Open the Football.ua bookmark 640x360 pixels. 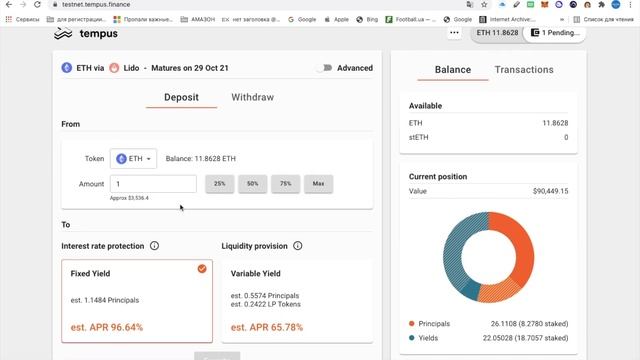point(411,19)
